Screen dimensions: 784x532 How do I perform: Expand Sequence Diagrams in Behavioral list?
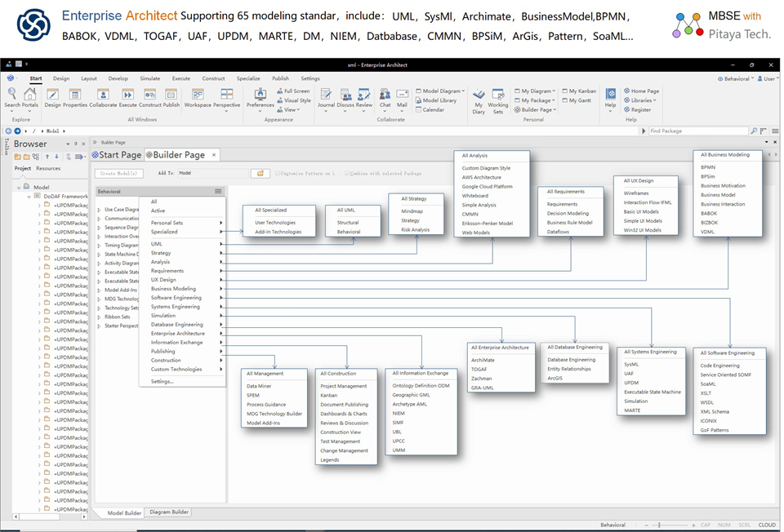99,228
